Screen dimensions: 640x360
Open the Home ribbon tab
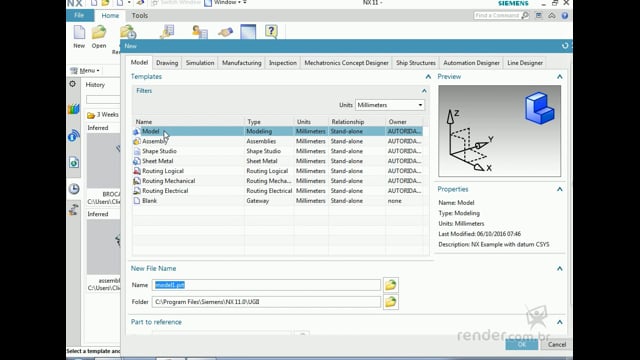[110, 16]
